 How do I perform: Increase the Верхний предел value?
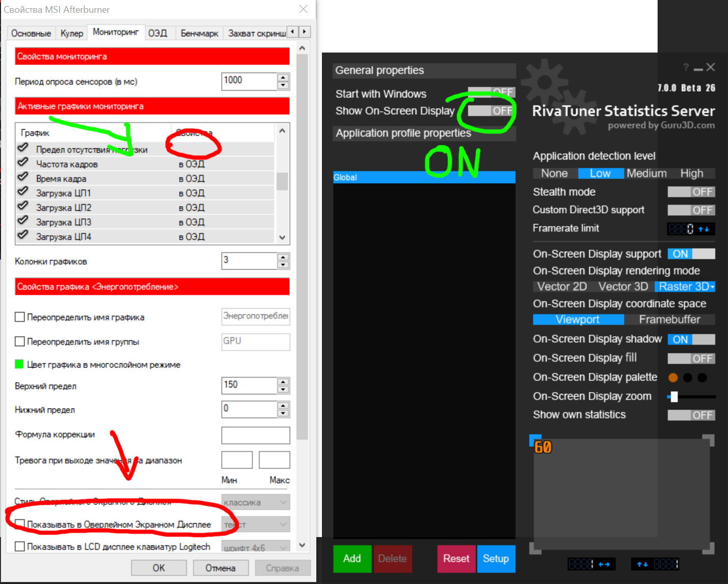[x=283, y=382]
